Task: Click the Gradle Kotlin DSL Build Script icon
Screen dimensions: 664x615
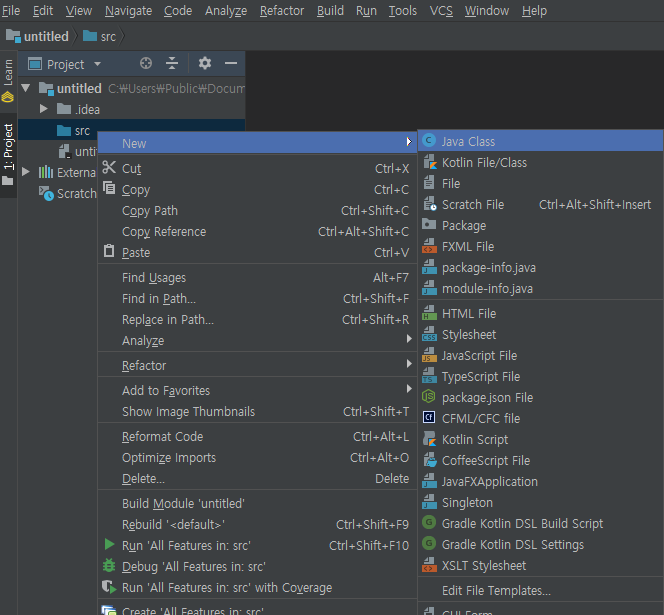Action: click(429, 523)
